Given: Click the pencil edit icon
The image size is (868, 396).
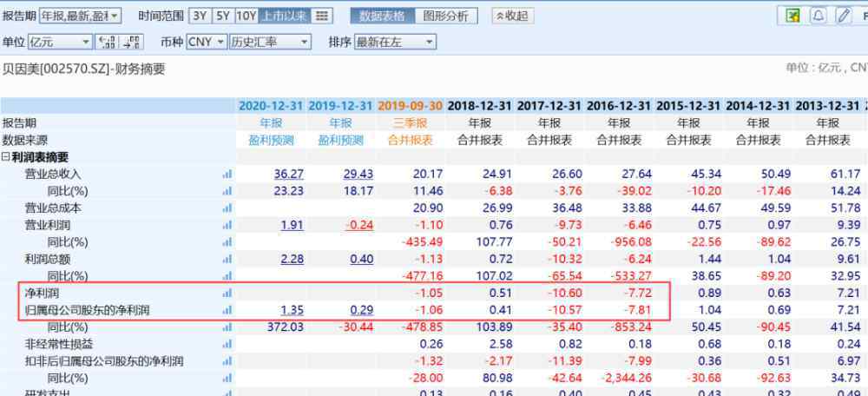Looking at the screenshot, I should (x=842, y=16).
